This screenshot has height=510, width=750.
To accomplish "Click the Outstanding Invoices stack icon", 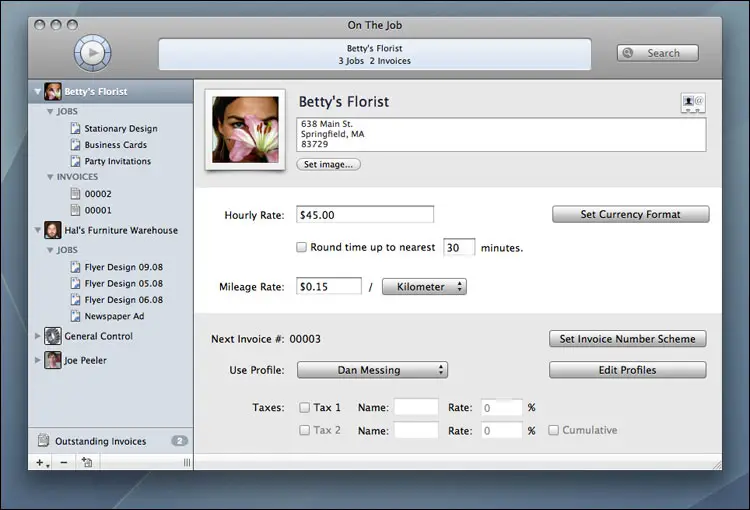I will point(44,440).
